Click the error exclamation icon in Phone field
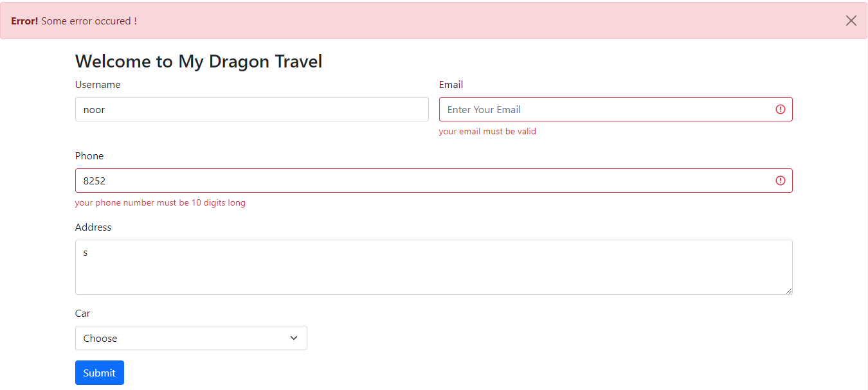This screenshot has width=868, height=390. pos(780,181)
